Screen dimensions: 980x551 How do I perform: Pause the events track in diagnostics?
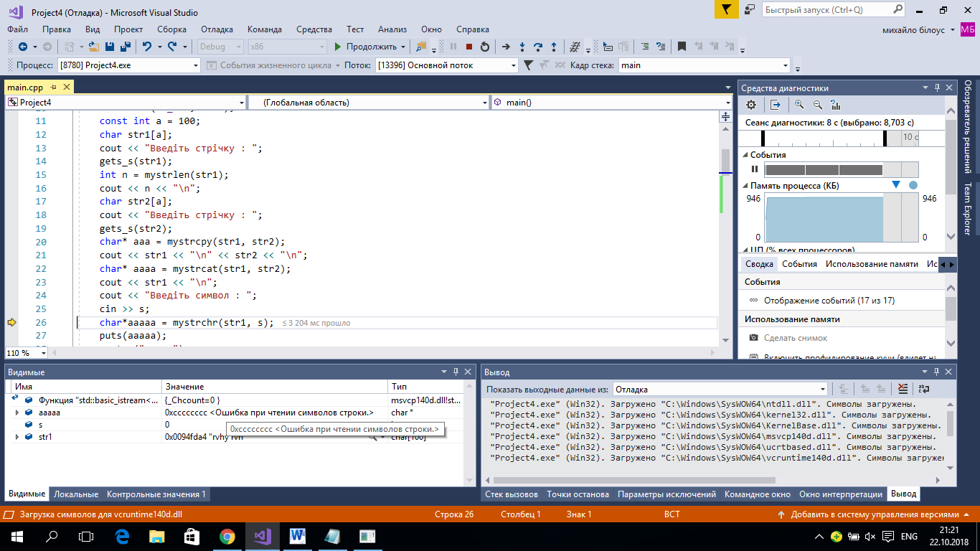(754, 169)
